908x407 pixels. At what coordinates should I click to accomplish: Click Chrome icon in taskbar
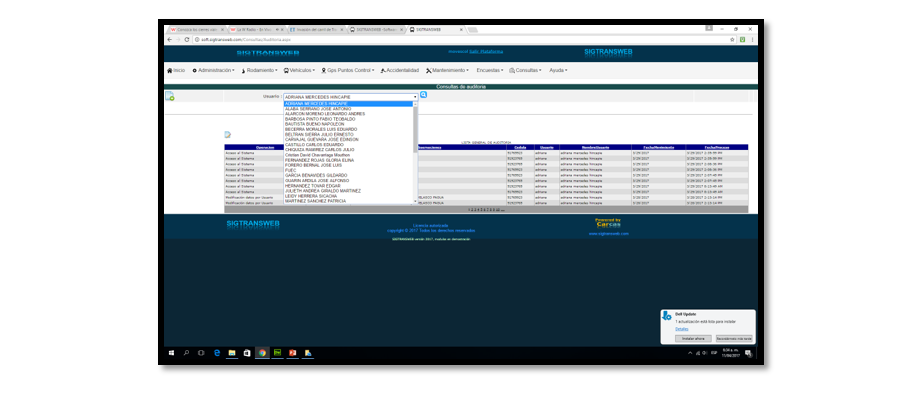(x=262, y=353)
